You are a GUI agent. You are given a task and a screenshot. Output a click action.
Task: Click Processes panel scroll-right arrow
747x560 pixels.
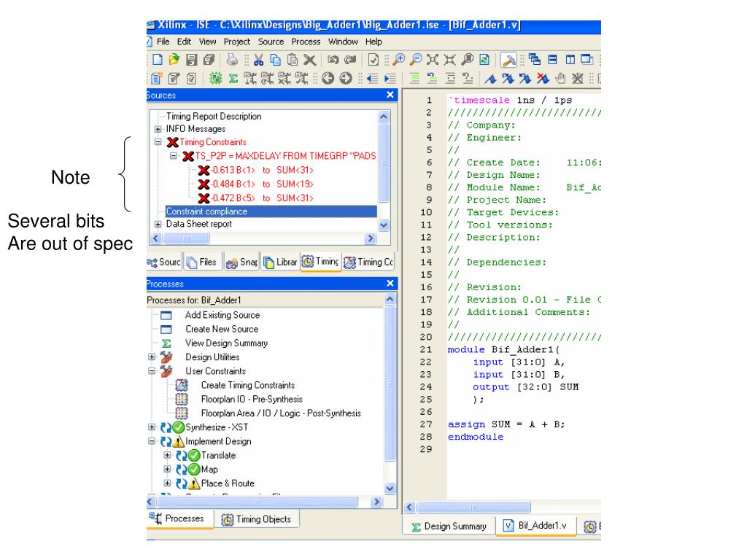[x=376, y=502]
